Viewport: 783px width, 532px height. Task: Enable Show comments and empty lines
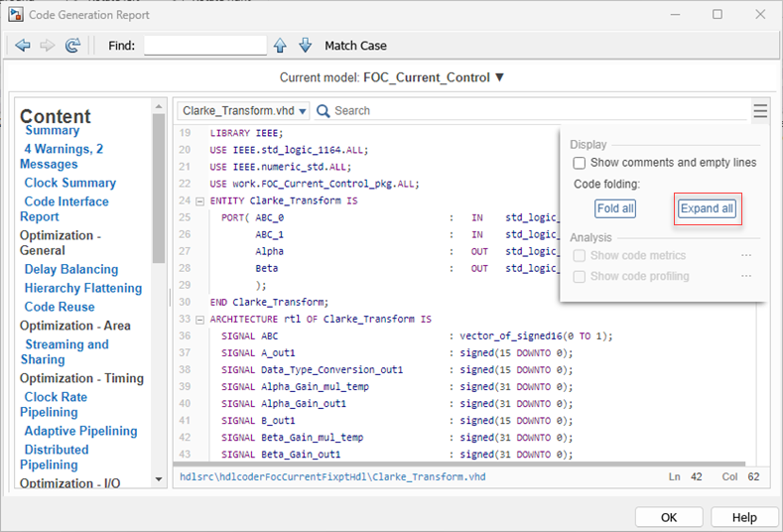pos(579,163)
